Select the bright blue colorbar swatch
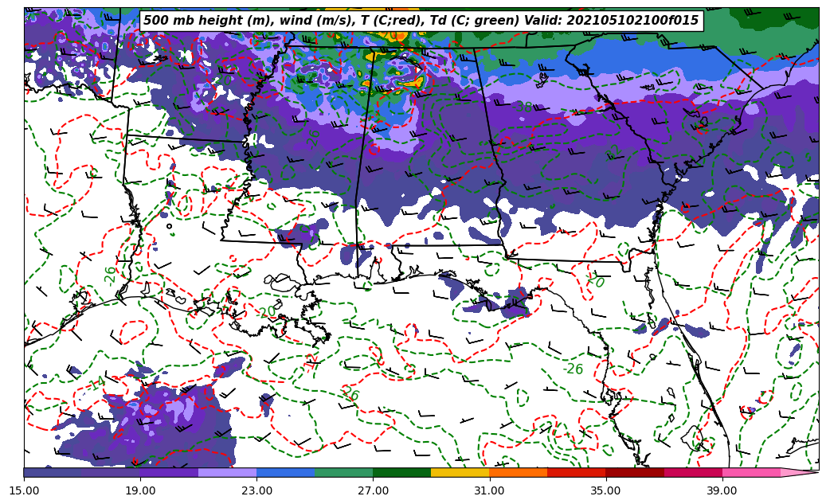 click(285, 472)
